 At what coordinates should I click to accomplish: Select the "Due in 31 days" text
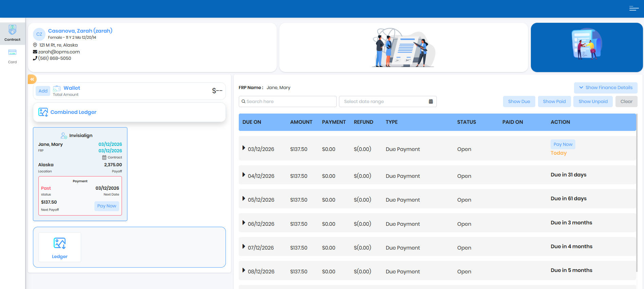tap(569, 175)
